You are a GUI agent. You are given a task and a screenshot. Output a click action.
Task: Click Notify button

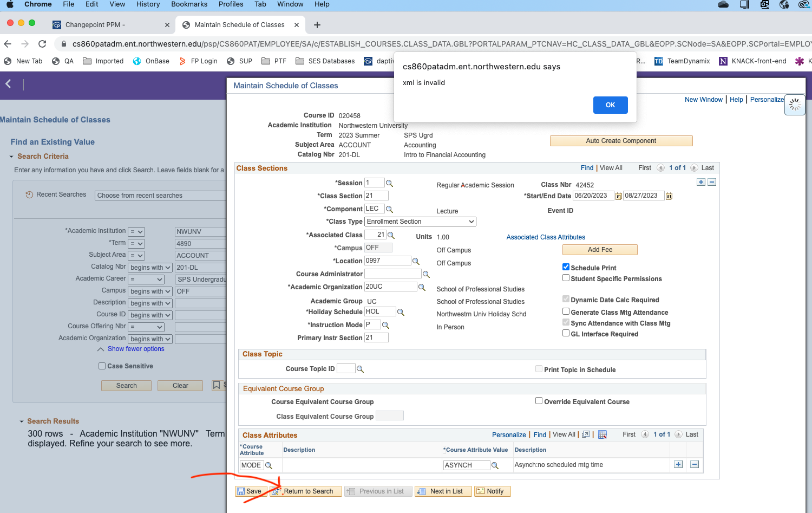(492, 491)
